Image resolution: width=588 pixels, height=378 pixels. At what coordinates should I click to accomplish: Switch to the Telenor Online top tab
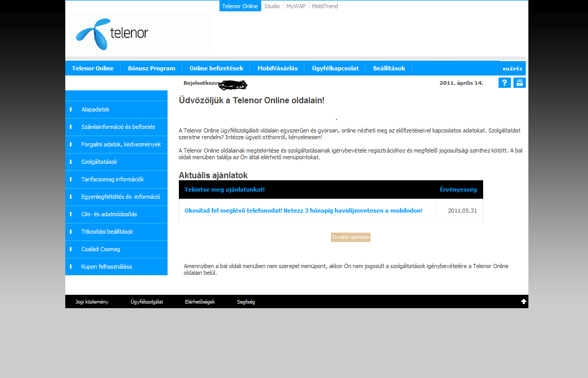[240, 6]
